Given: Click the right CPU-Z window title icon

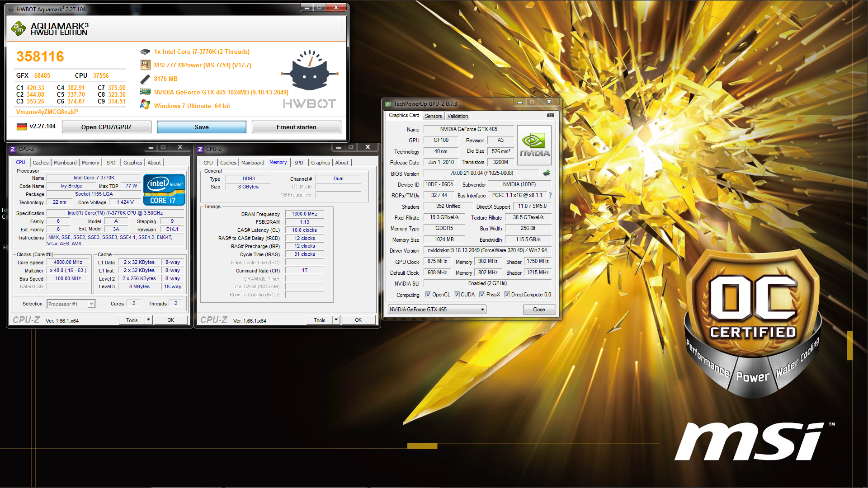Looking at the screenshot, I should pos(200,149).
